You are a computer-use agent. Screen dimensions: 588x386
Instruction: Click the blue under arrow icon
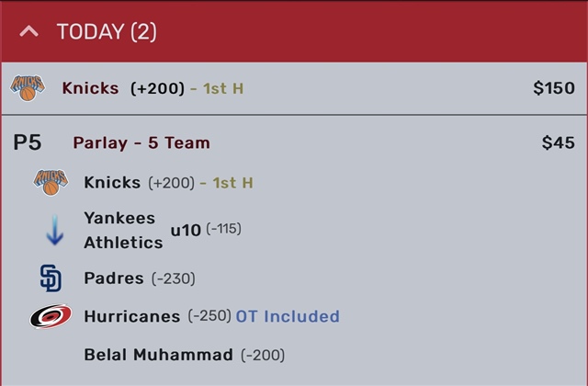(x=55, y=230)
